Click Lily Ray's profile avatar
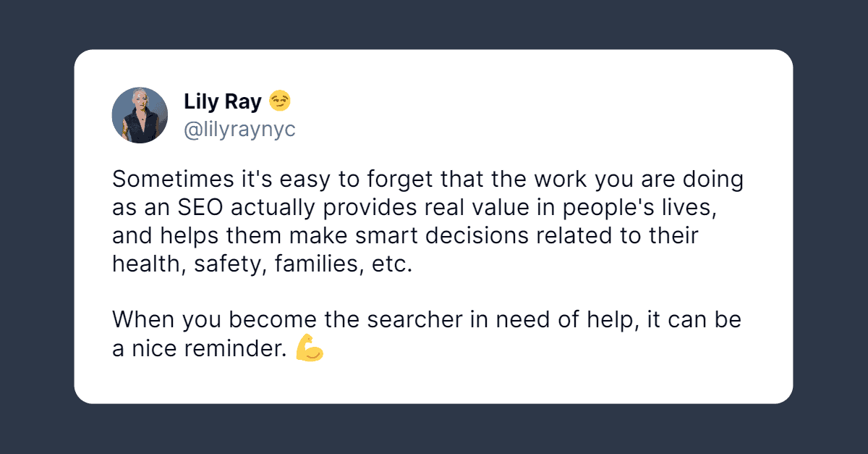Image resolution: width=868 pixels, height=454 pixels. tap(140, 115)
